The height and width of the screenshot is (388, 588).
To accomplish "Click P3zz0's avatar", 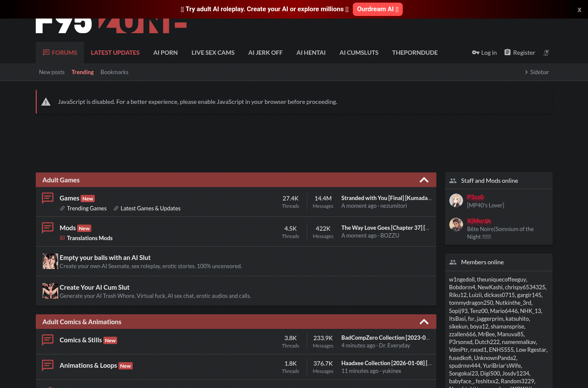I will 456,200.
